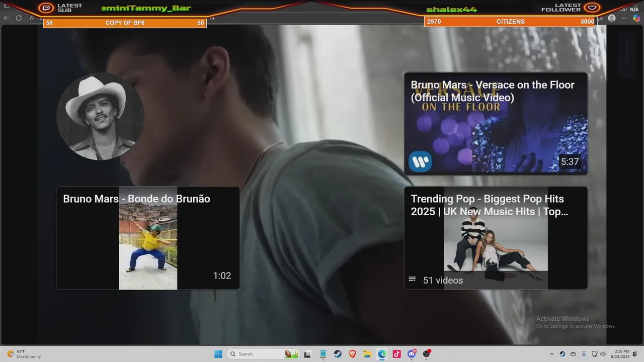Open the Copilot sidebar icon in browser
The height and width of the screenshot is (362, 644).
click(636, 18)
